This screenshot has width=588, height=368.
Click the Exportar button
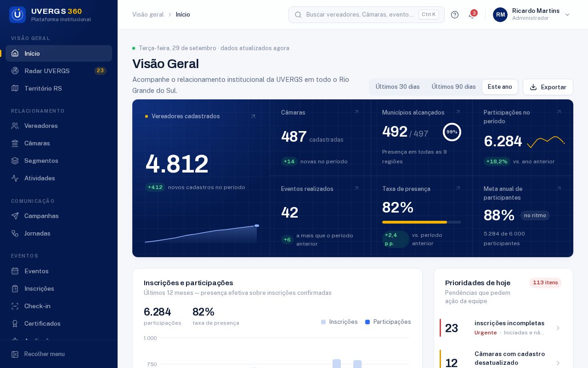(548, 87)
